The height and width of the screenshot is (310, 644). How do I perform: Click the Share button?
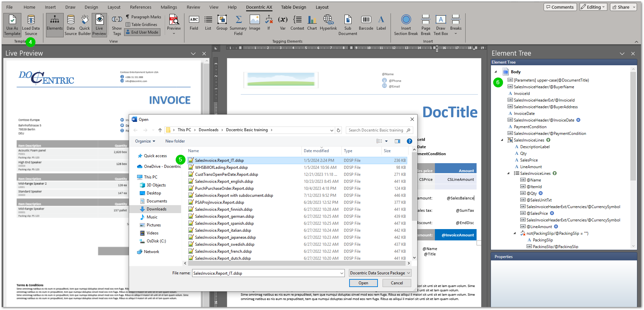[623, 7]
